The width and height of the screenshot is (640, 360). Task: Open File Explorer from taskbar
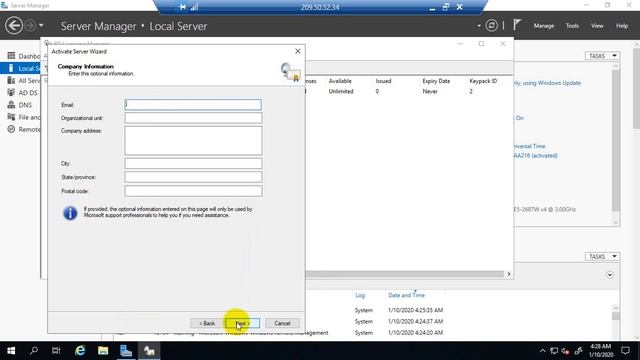[103, 351]
